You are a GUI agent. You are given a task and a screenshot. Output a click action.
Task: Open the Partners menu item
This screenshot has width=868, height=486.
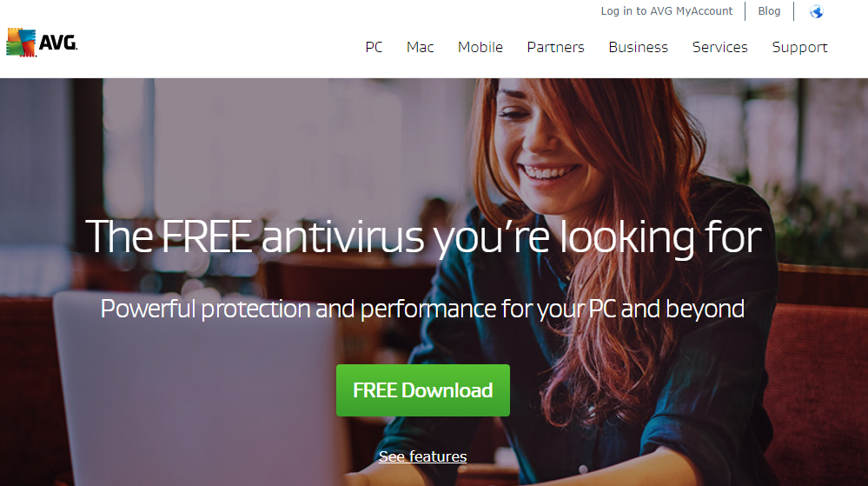coord(555,47)
